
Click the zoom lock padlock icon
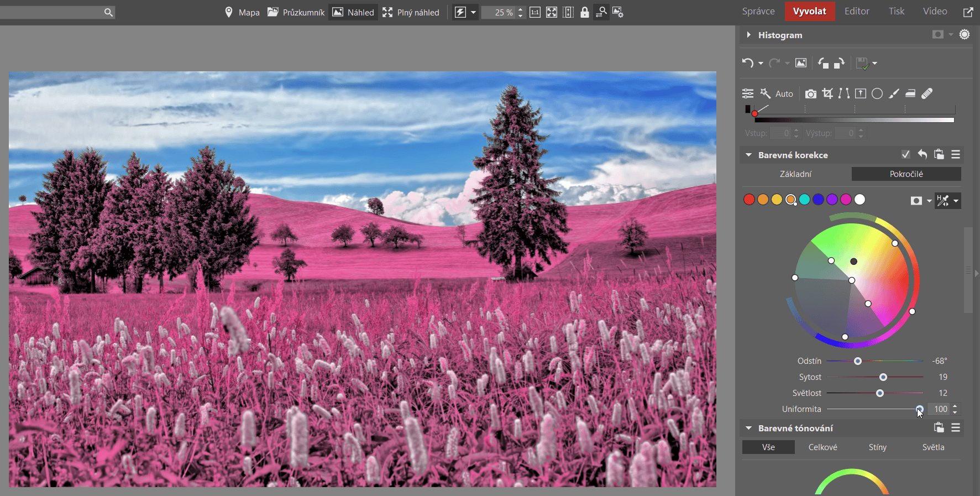pos(584,12)
